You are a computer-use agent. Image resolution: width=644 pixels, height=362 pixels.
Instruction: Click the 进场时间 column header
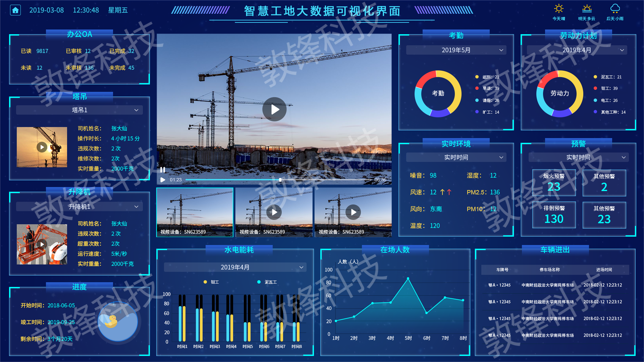coord(604,269)
